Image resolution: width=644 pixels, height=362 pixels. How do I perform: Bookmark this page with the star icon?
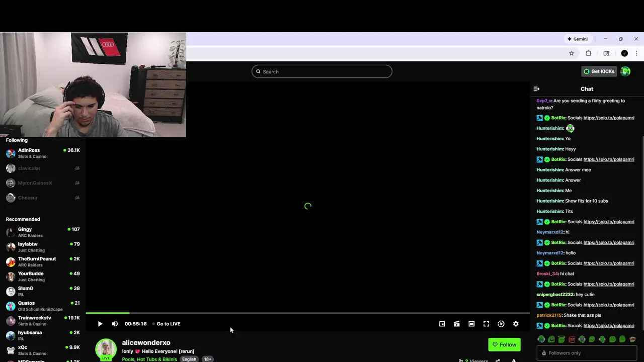[572, 53]
